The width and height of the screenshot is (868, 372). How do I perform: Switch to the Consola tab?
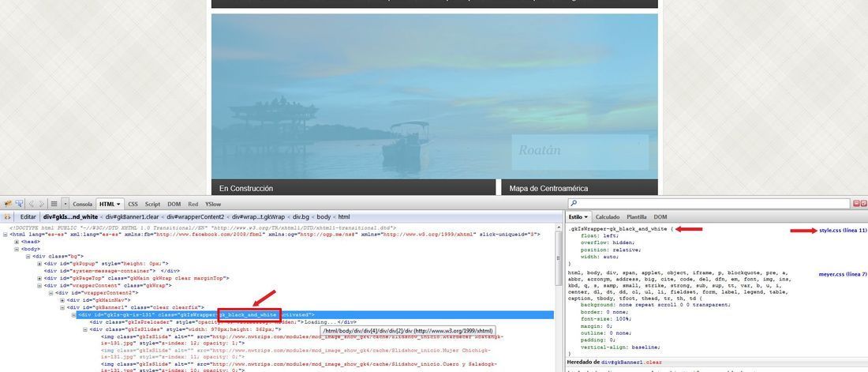pos(83,204)
